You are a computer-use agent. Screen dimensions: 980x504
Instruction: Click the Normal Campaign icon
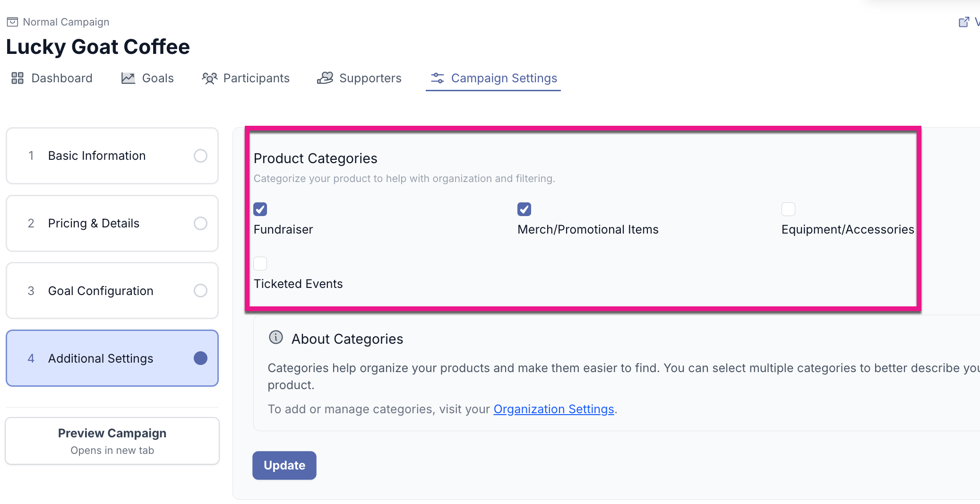12,22
